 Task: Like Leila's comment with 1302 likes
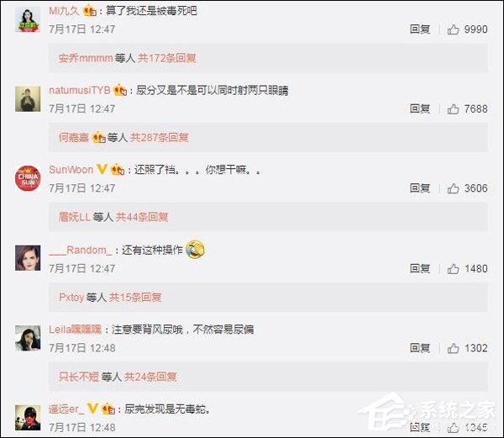click(x=453, y=348)
